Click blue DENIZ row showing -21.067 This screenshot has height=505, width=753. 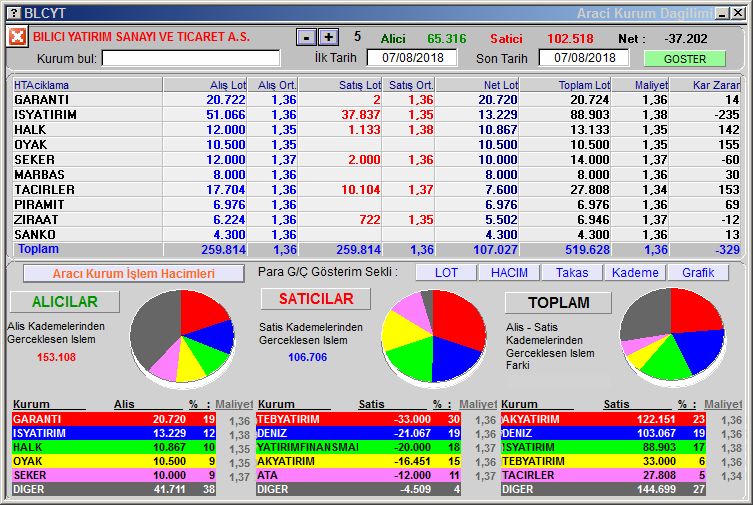358,433
